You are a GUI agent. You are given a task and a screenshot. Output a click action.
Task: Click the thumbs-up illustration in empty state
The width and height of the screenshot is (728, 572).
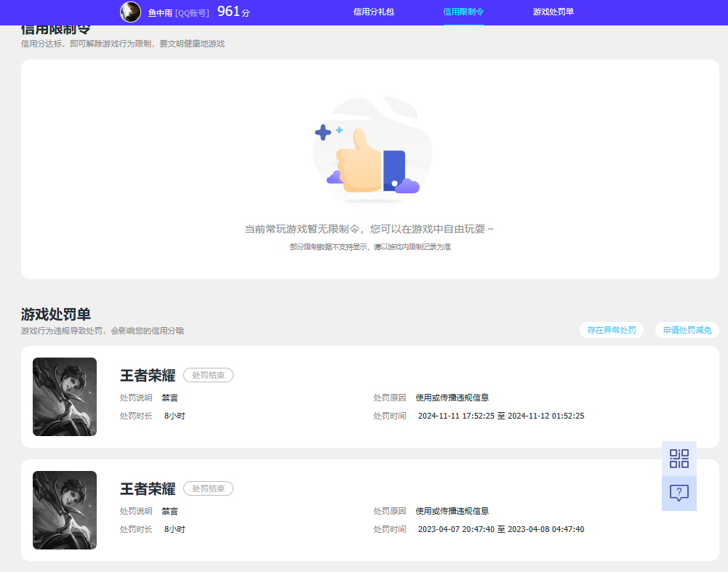(x=372, y=150)
